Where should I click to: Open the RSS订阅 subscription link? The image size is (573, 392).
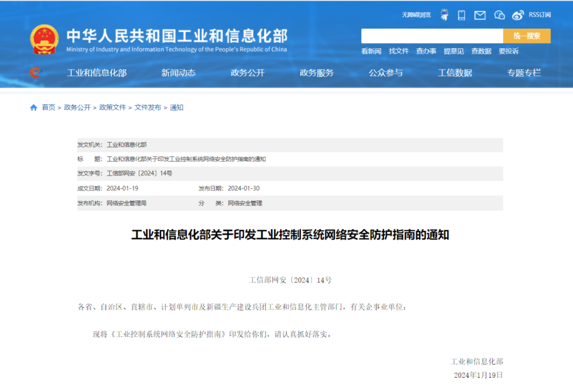click(540, 15)
